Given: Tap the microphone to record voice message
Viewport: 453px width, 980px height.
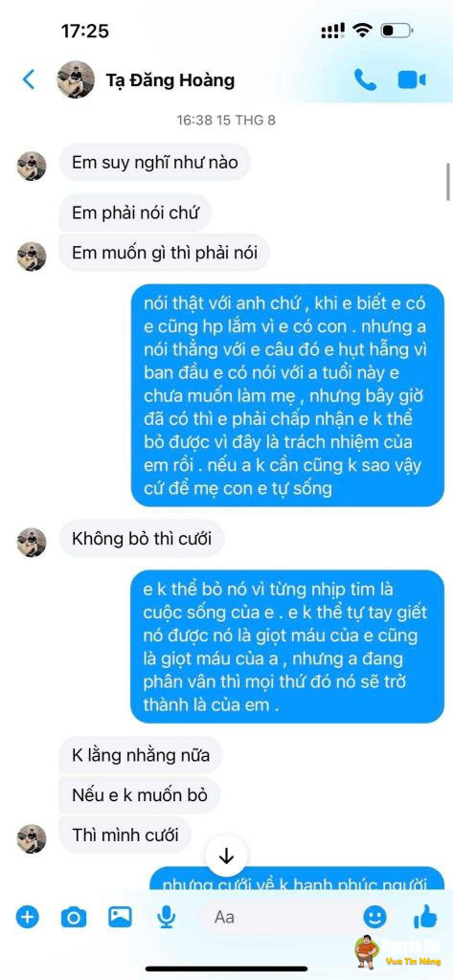Looking at the screenshot, I should click(x=166, y=918).
